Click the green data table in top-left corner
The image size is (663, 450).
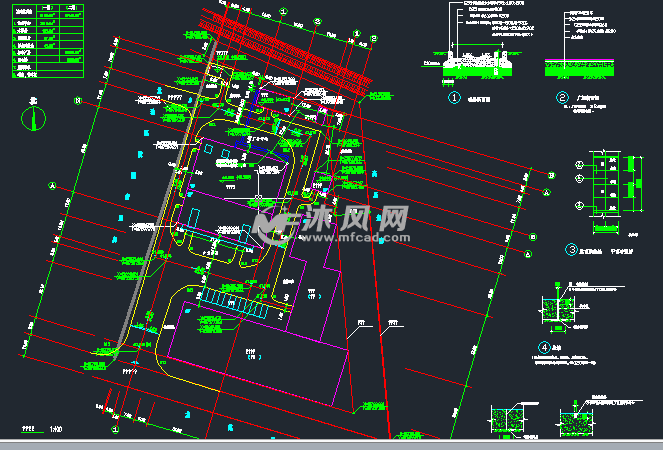(48, 41)
